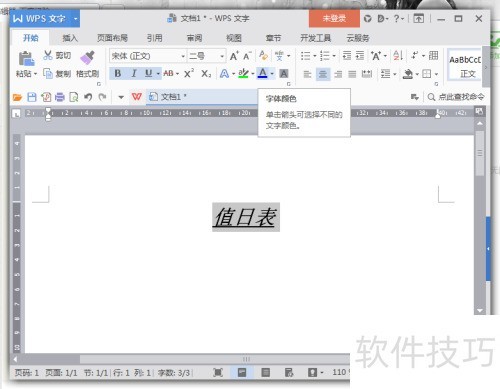This screenshot has height=389, width=500.
Task: Apply font color with blue A
Action: tap(263, 73)
